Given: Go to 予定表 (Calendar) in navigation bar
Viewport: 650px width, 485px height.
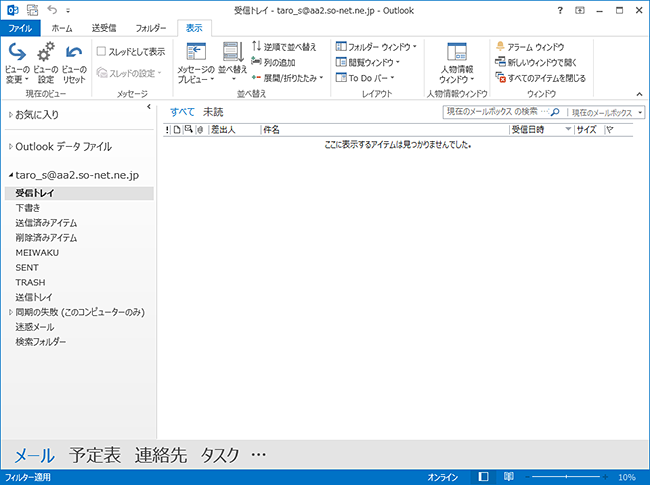Looking at the screenshot, I should coord(95,455).
